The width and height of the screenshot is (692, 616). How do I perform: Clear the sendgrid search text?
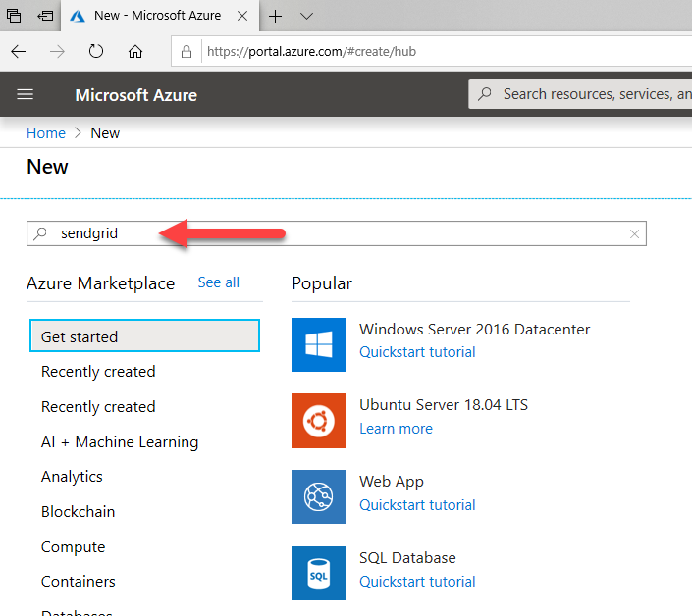coord(634,234)
